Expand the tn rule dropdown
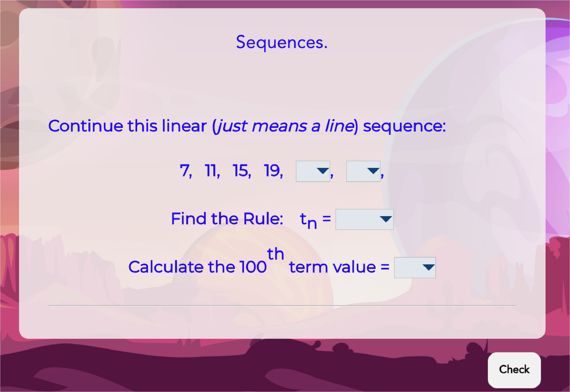This screenshot has height=392, width=570. (x=364, y=220)
